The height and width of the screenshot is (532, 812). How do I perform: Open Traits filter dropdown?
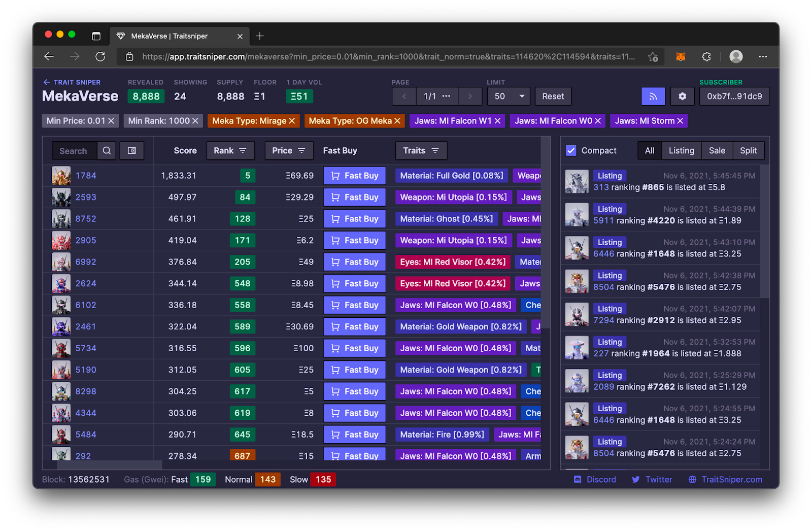point(421,151)
